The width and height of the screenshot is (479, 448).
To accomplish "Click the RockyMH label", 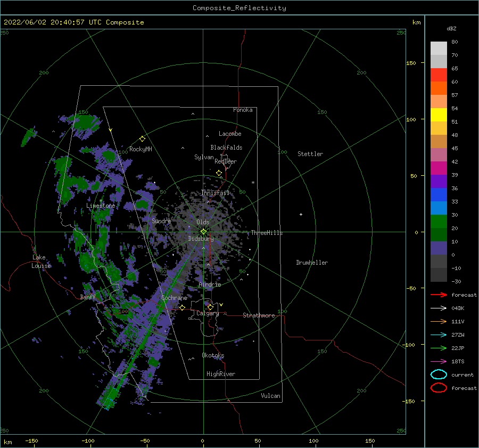I will [x=141, y=149].
